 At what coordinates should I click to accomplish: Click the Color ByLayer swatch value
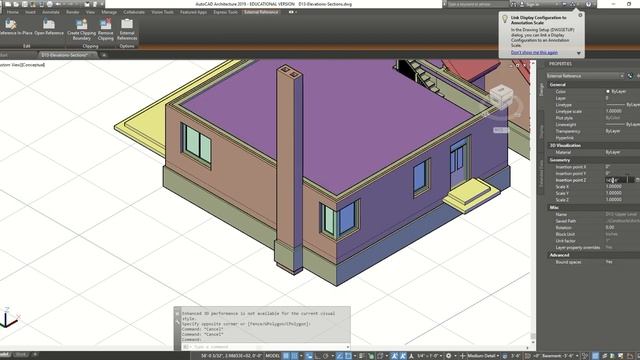pyautogui.click(x=617, y=91)
